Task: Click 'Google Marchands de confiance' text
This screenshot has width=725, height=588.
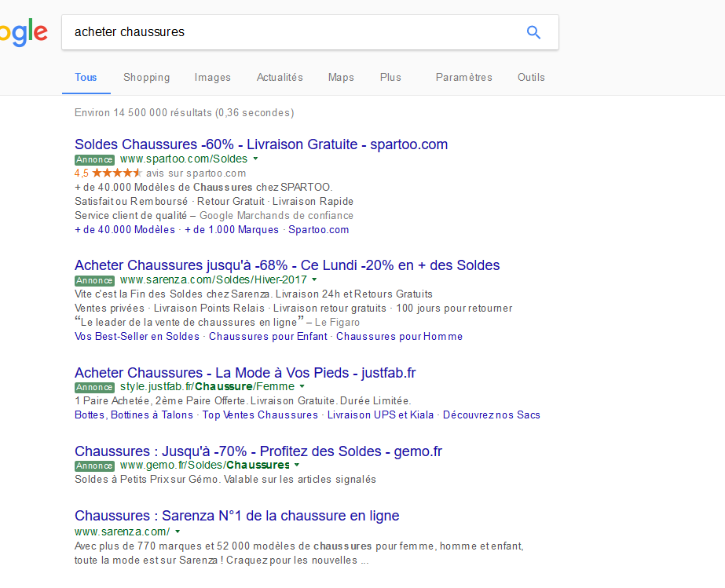Action: click(x=276, y=216)
